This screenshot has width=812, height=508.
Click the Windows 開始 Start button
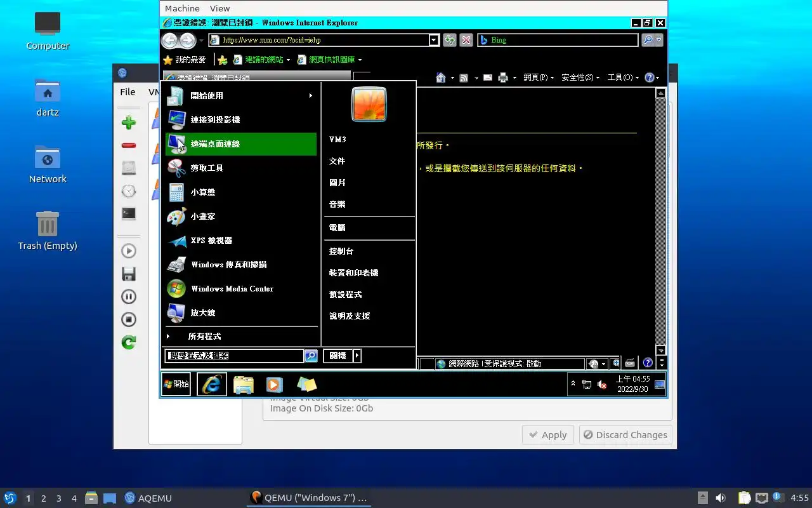click(176, 384)
